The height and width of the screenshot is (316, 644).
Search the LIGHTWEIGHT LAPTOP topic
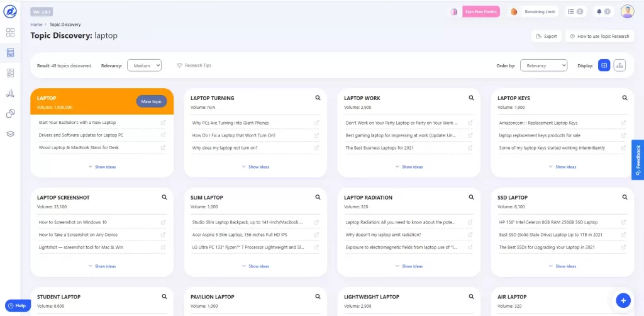pos(471,296)
